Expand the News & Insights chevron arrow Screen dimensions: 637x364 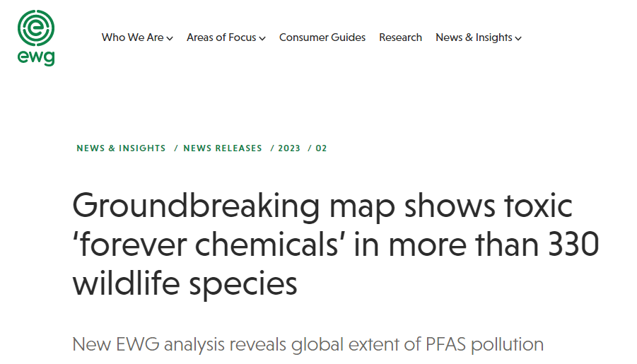(518, 38)
